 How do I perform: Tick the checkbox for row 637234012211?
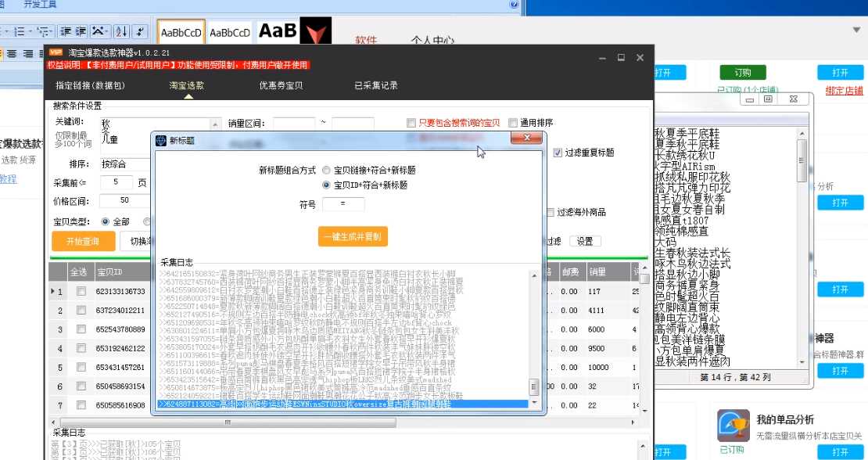point(81,310)
